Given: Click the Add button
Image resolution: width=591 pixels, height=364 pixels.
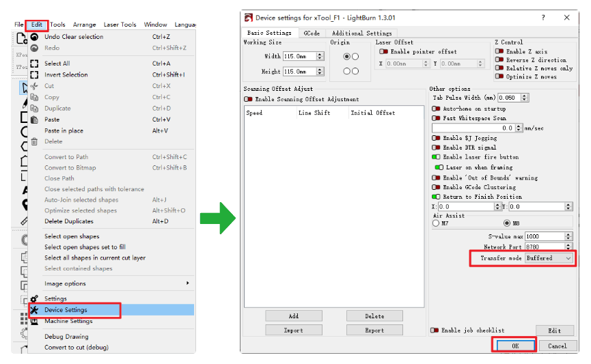Looking at the screenshot, I should pyautogui.click(x=294, y=316).
